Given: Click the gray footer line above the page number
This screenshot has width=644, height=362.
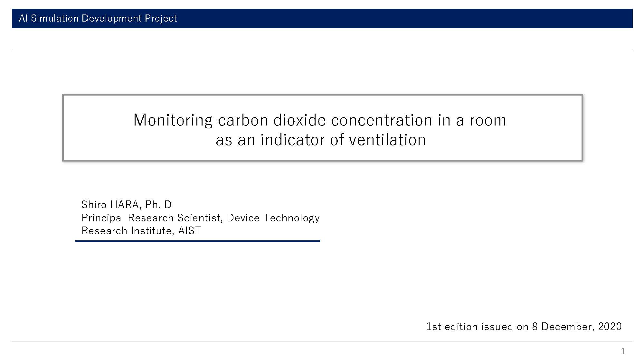Looking at the screenshot, I should coord(322,341).
